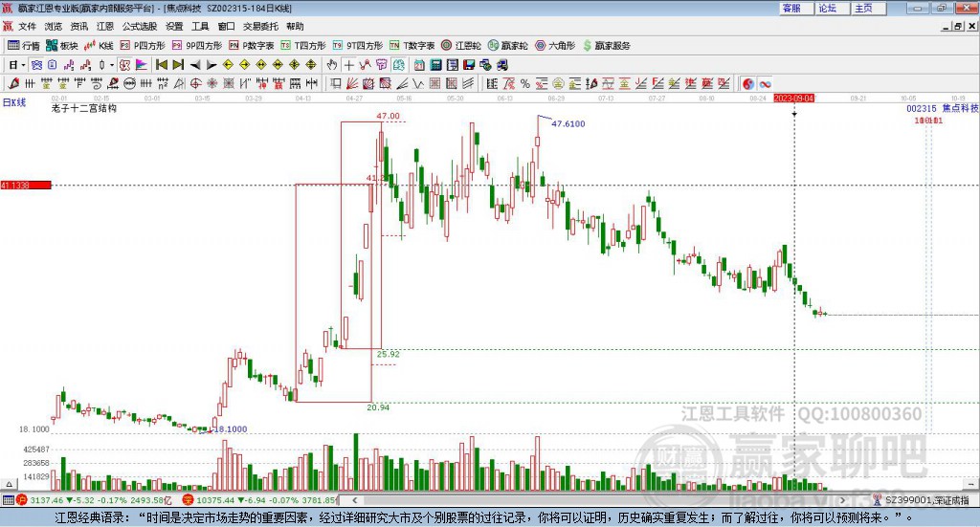Jump to last bar with skip-forward icon
This screenshot has height=527, width=980.
tap(178, 65)
